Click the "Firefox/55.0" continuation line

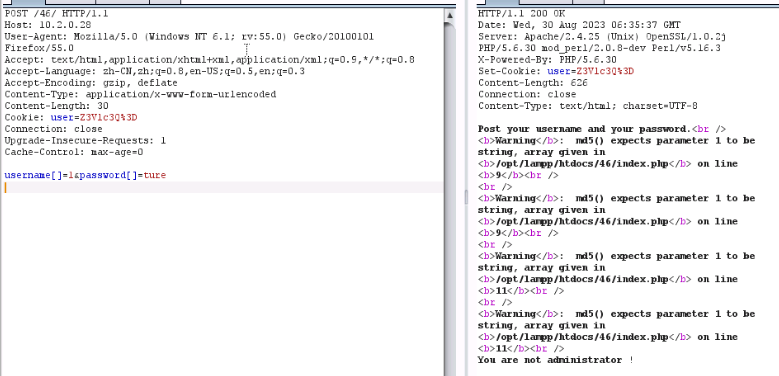click(x=39, y=48)
